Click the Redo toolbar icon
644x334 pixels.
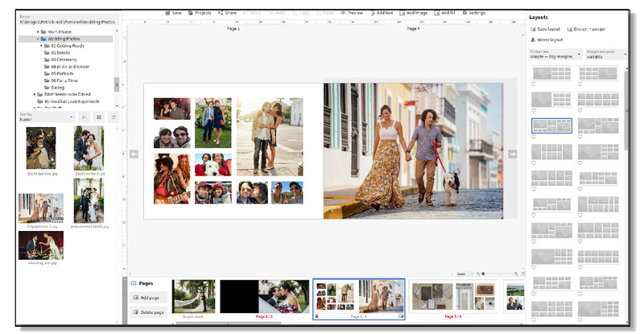click(x=277, y=13)
